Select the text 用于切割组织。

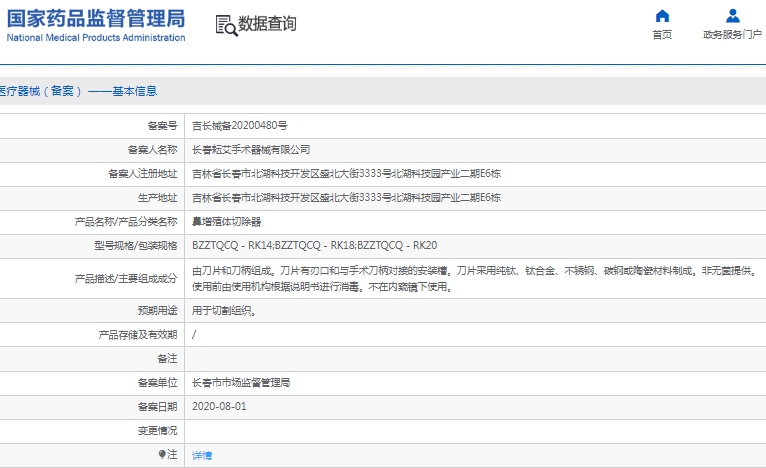coord(224,310)
